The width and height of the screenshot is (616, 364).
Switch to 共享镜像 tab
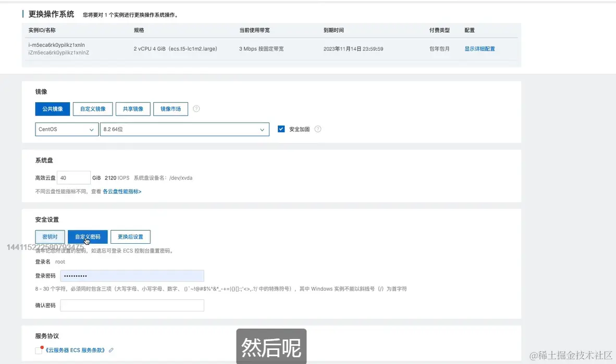click(x=133, y=109)
